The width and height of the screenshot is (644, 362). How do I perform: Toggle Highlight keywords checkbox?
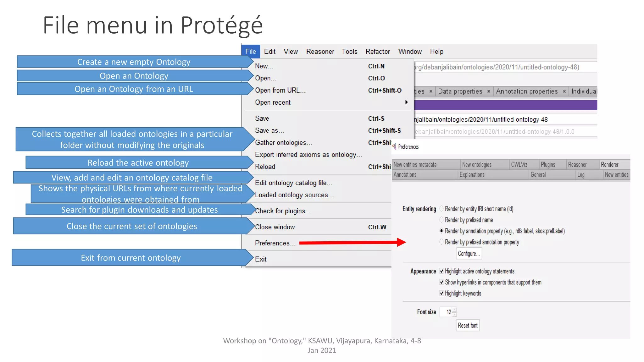coord(441,293)
